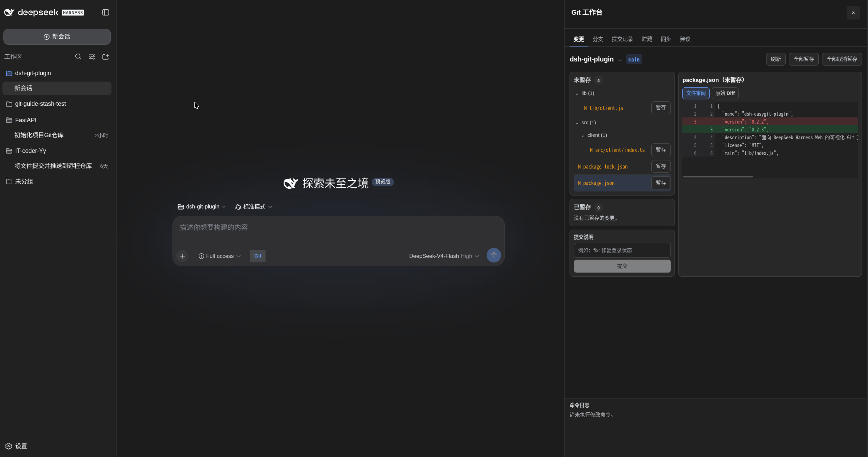Open the dsh-git-plugin project dropdown above the prompt
This screenshot has width=868, height=457.
click(202, 207)
